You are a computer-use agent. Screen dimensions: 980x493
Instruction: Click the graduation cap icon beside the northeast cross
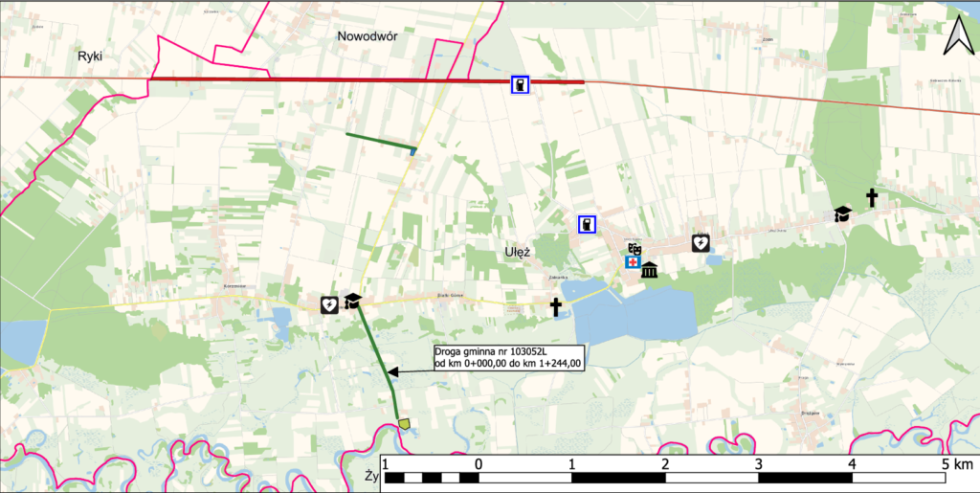point(842,213)
